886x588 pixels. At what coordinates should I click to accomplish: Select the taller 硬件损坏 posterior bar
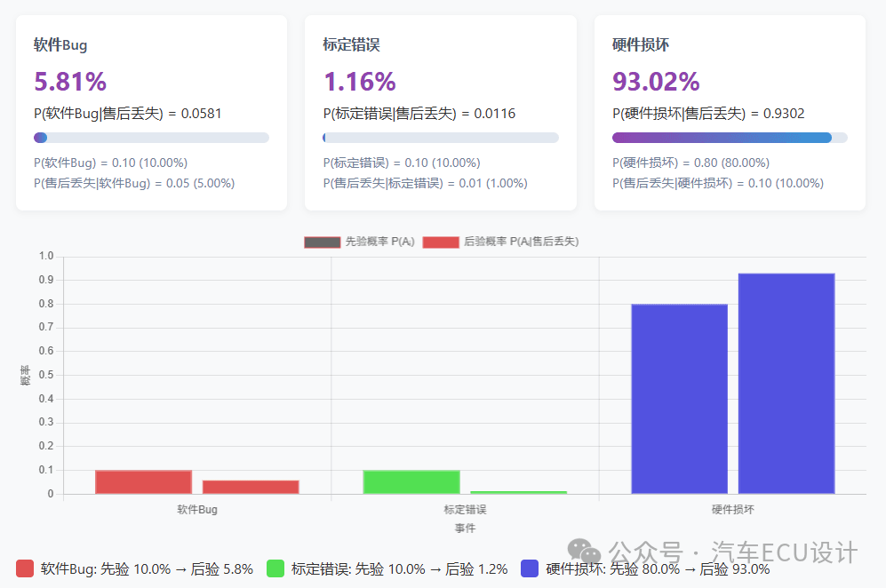(x=786, y=384)
